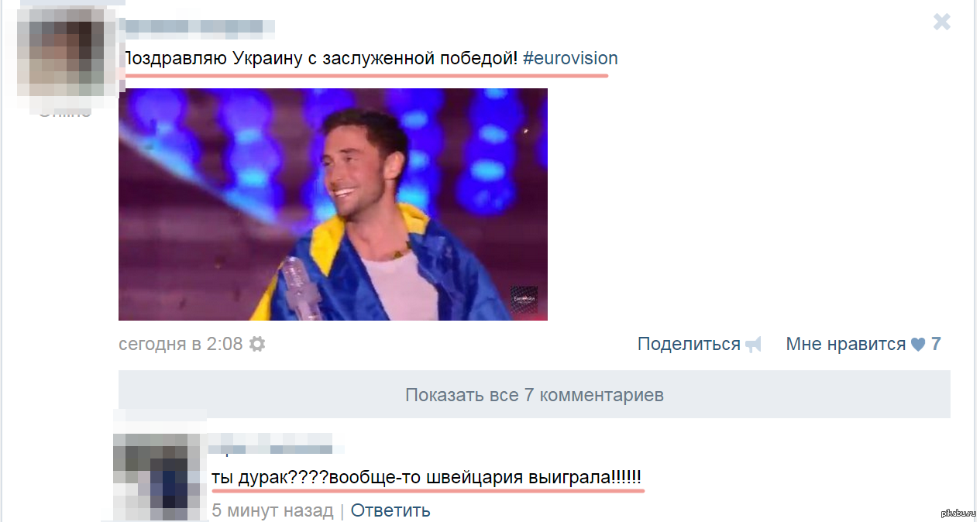Open the like count number 7

[936, 344]
